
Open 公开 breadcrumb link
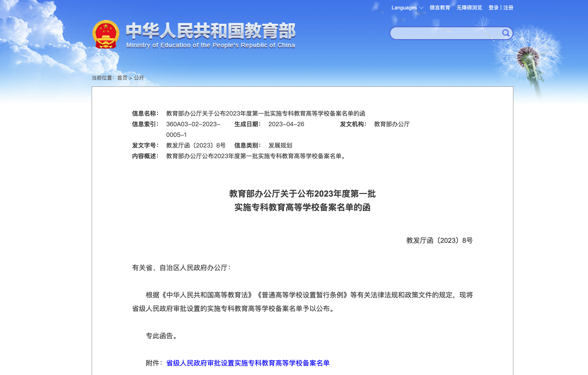point(139,78)
